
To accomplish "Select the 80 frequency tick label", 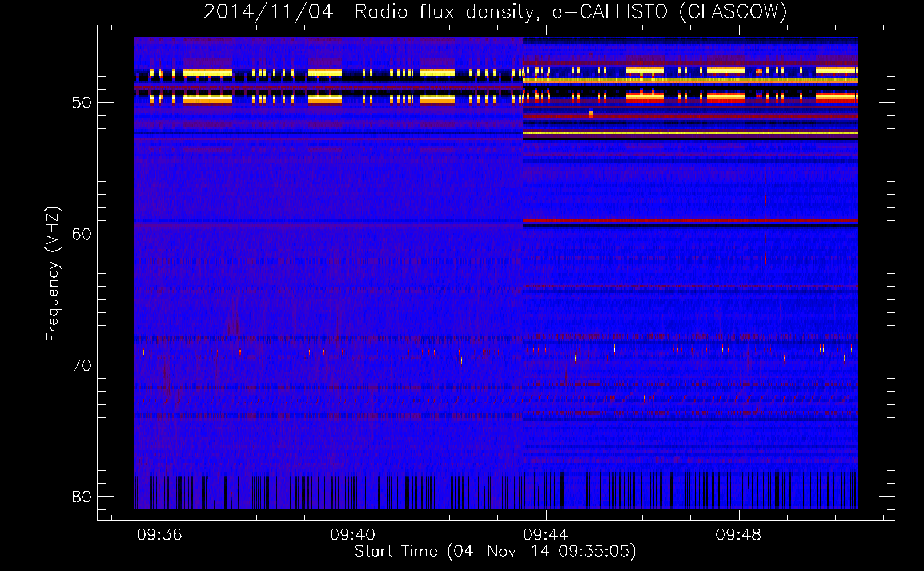I will tap(82, 497).
